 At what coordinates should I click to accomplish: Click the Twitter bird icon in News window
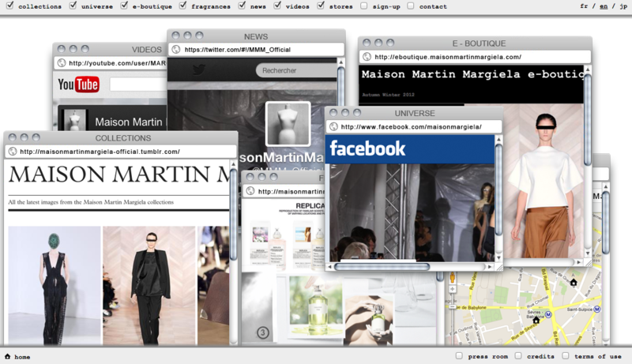(x=199, y=70)
